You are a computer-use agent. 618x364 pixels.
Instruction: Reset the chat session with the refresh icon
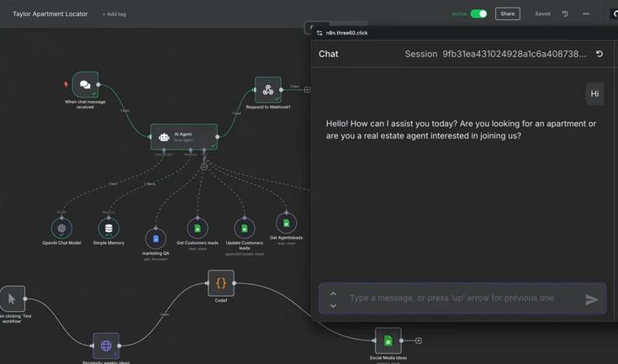click(x=600, y=54)
